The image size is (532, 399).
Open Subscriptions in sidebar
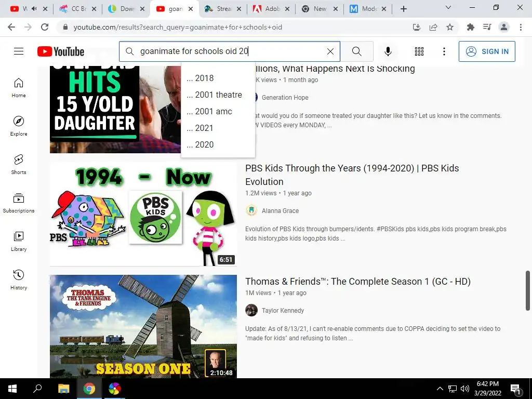[x=19, y=203]
